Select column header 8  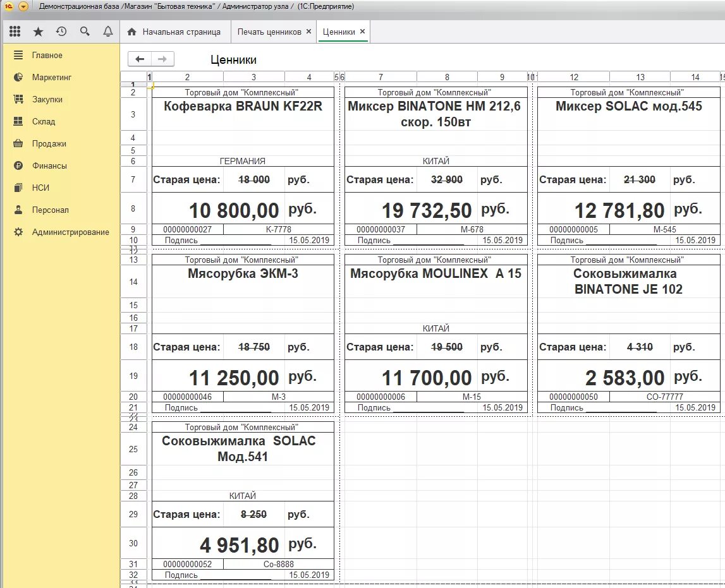tap(447, 77)
